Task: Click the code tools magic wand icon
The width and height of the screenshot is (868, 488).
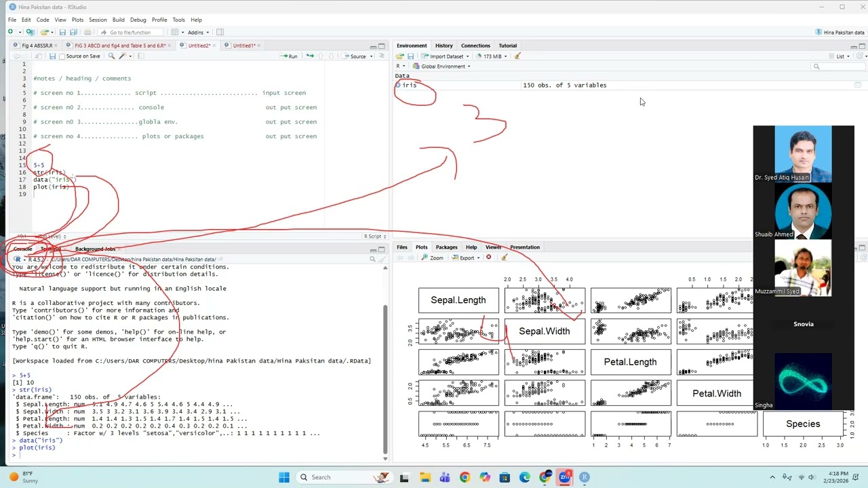Action: (123, 56)
